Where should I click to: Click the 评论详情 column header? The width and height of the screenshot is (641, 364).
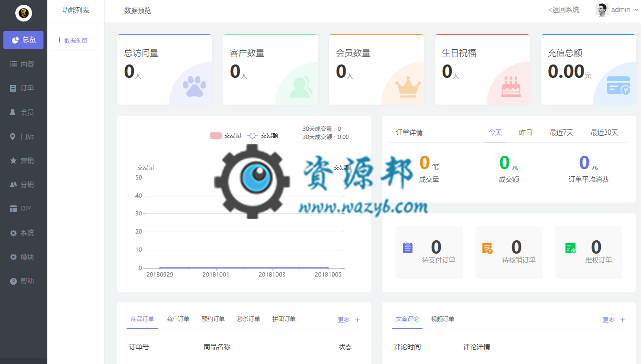tap(477, 347)
